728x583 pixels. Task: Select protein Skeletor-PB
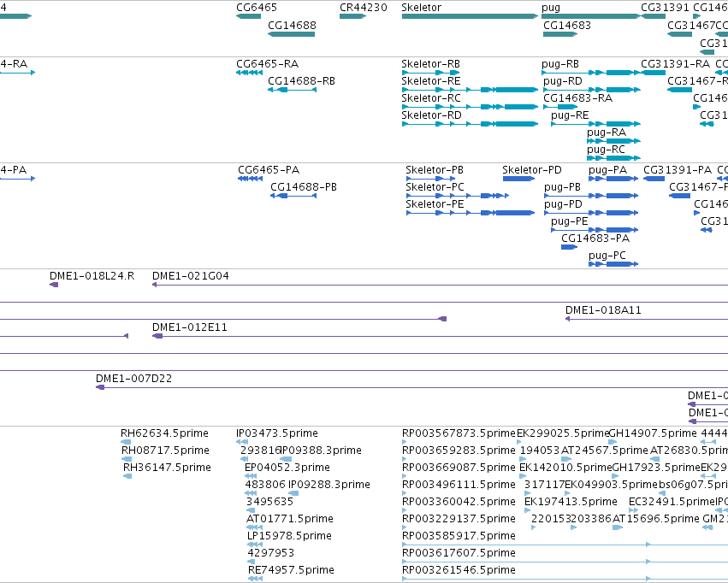[430, 179]
